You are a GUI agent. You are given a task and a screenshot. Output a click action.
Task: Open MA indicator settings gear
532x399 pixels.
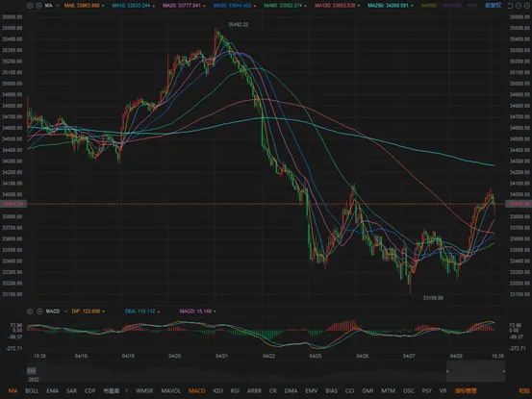pos(30,6)
